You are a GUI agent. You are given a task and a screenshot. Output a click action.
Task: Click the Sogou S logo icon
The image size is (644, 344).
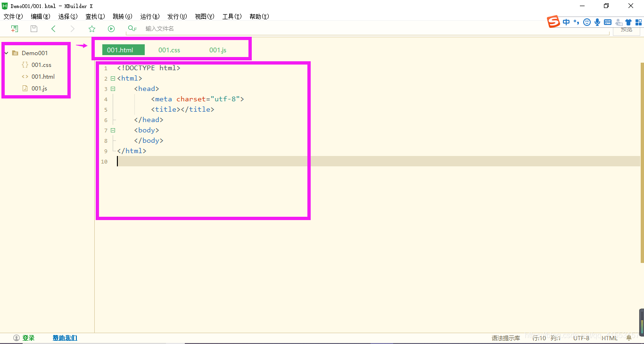tap(553, 22)
